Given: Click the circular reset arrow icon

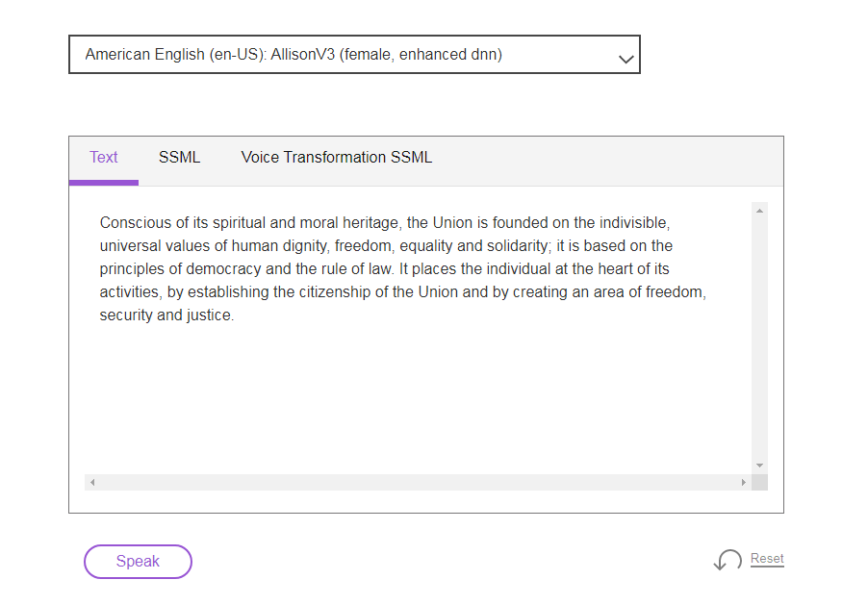Looking at the screenshot, I should click(x=728, y=560).
